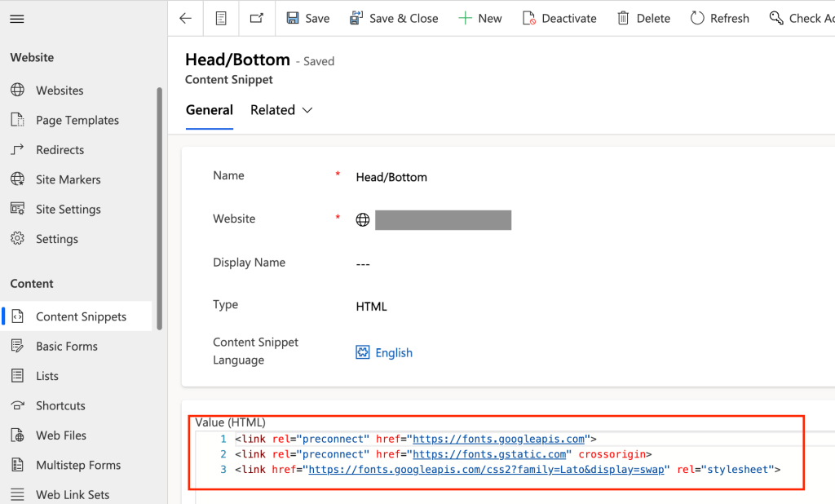Click the Name field Head/Bottom
Image resolution: width=835 pixels, height=504 pixels.
click(391, 177)
